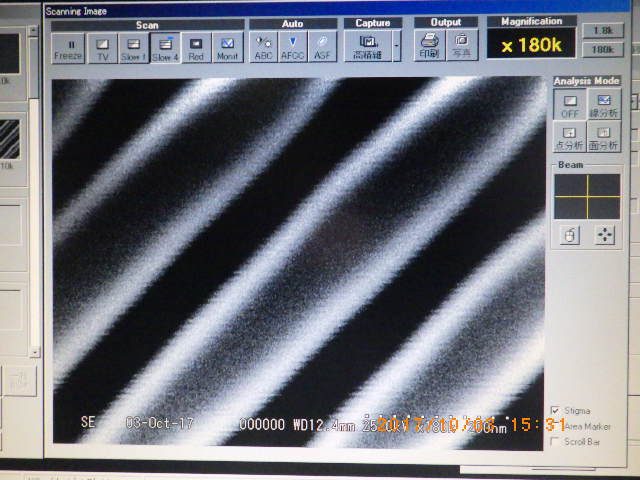Click the 03-Oct-17 date text

(x=159, y=423)
